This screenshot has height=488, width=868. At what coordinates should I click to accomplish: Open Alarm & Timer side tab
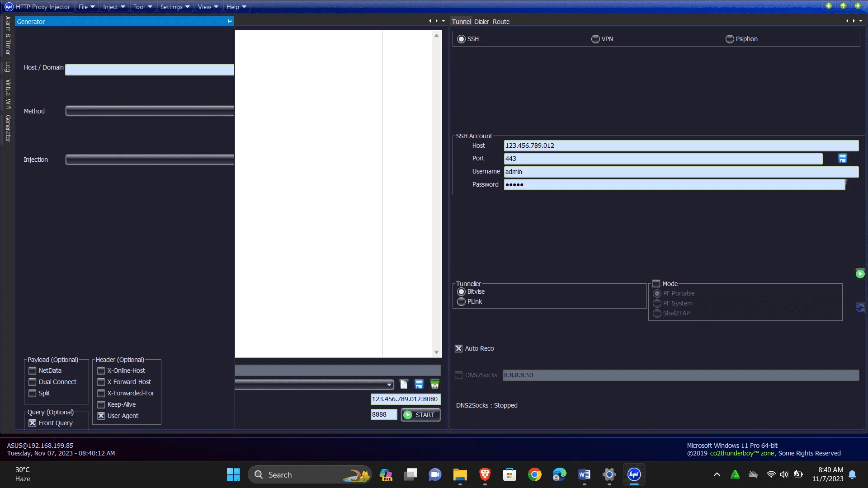point(8,36)
